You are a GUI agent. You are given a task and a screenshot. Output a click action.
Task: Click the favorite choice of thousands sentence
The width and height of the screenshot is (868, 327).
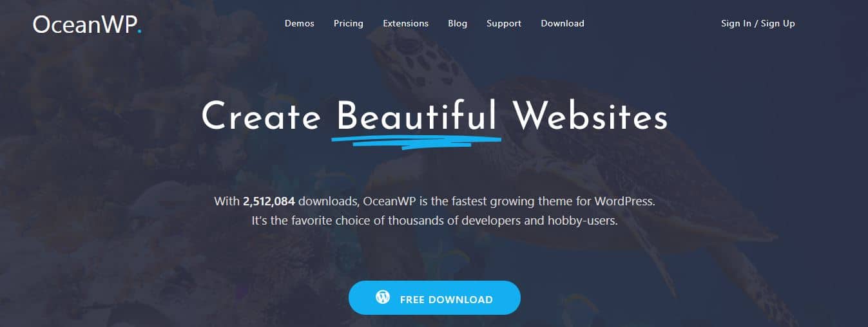click(x=434, y=221)
